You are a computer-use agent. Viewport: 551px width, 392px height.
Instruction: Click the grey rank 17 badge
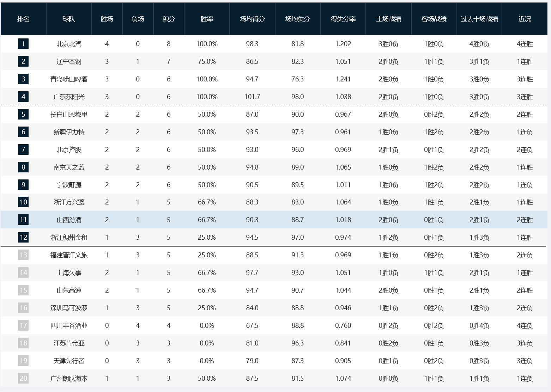[23, 325]
